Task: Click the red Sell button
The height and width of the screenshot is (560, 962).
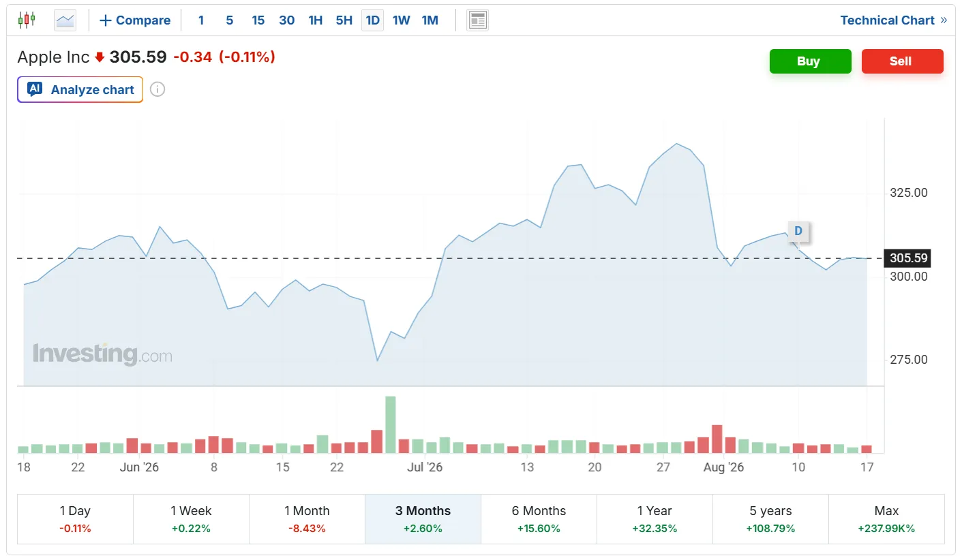Action: pyautogui.click(x=903, y=61)
